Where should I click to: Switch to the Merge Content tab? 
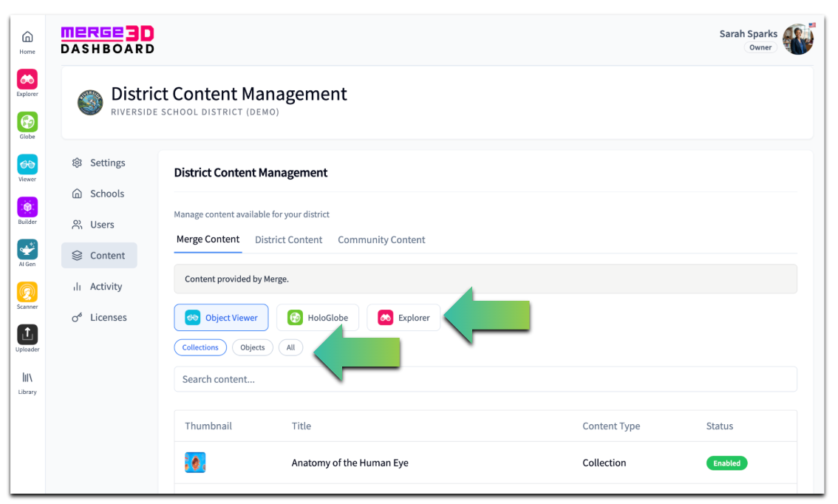[208, 239]
